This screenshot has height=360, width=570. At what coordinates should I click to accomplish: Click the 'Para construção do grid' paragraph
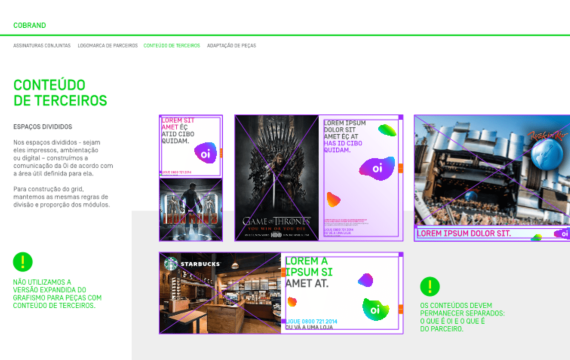coord(61,197)
